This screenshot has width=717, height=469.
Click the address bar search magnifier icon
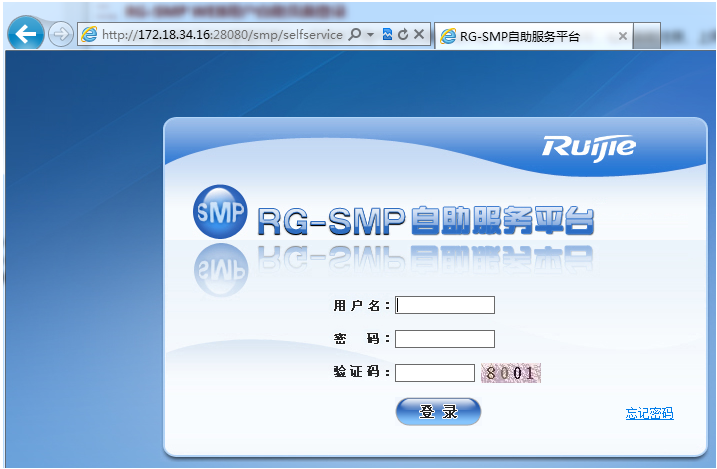pyautogui.click(x=354, y=34)
